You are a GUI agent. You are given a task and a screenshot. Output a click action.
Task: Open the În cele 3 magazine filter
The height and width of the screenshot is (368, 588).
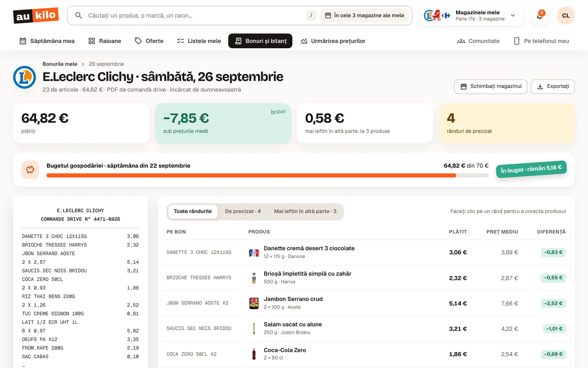[x=364, y=15]
